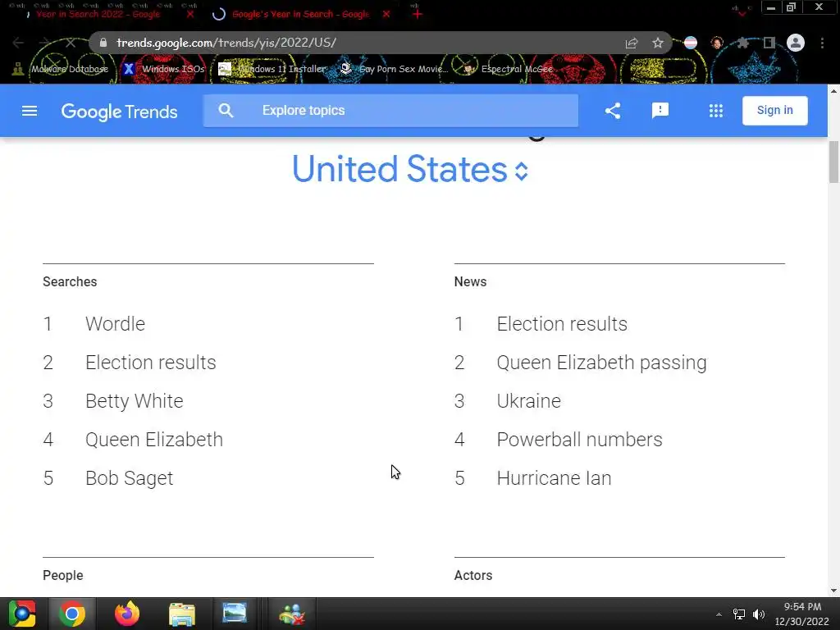840x630 pixels.
Task: Open the Chrome three-dot menu
Action: [x=822, y=43]
